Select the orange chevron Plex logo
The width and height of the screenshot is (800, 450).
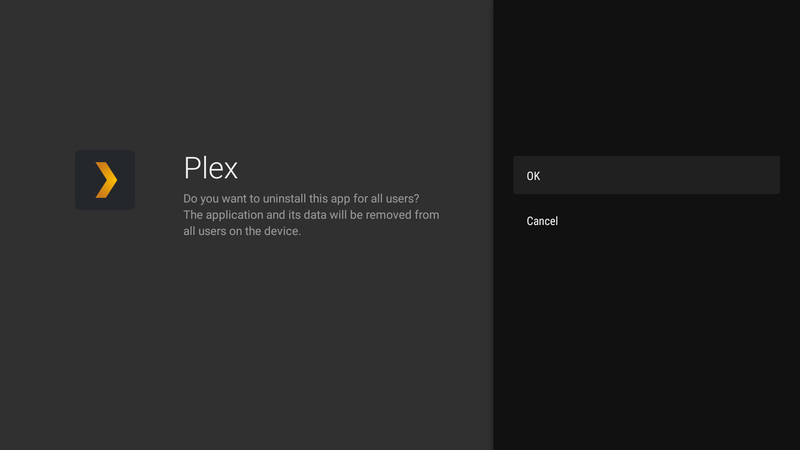point(106,180)
